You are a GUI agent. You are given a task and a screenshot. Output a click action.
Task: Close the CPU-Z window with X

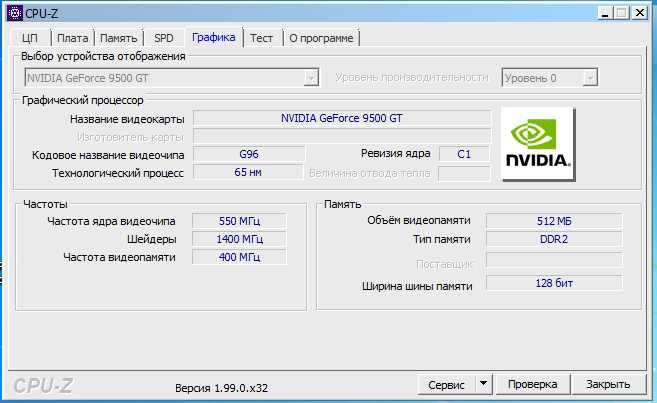[640, 13]
